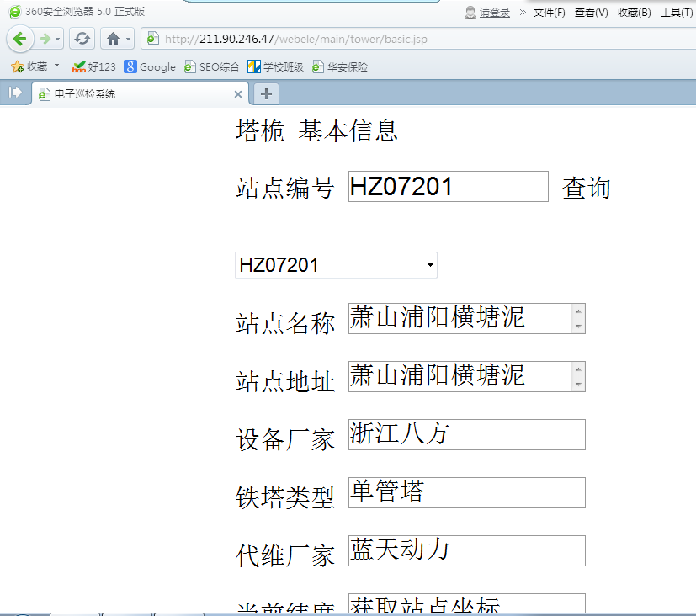Open the 收藏(B) menu

tap(635, 13)
